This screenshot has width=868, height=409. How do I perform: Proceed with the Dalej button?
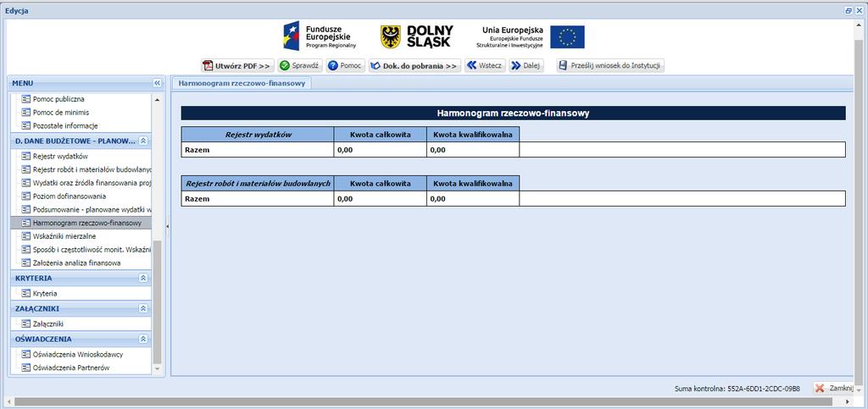pyautogui.click(x=526, y=66)
